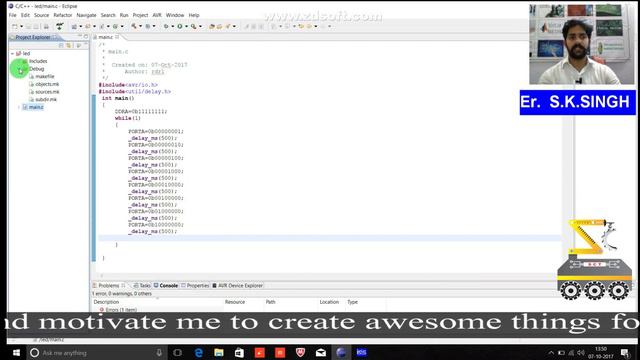Open the Navigate menu
640x360 pixels.
[x=86, y=15]
